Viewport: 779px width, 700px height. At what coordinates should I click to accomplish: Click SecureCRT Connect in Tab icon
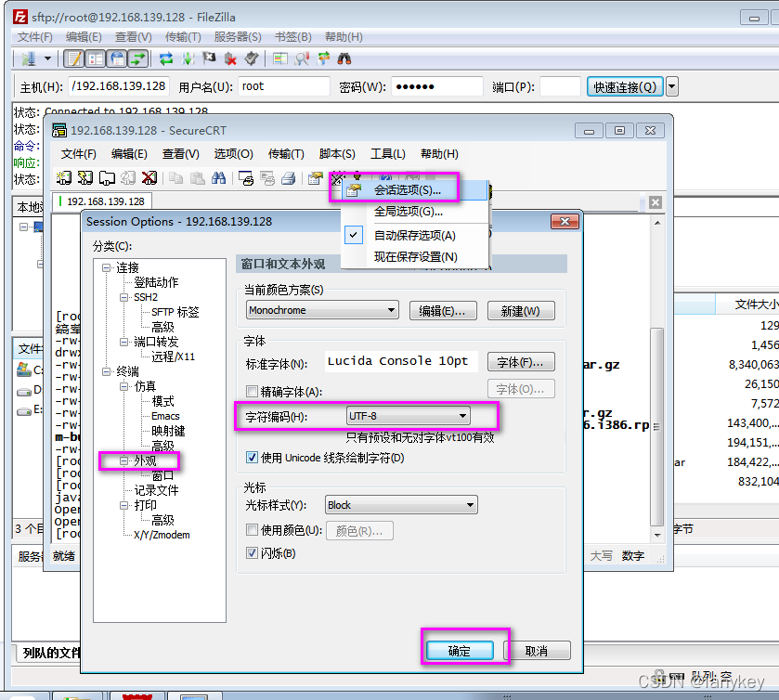[107, 177]
